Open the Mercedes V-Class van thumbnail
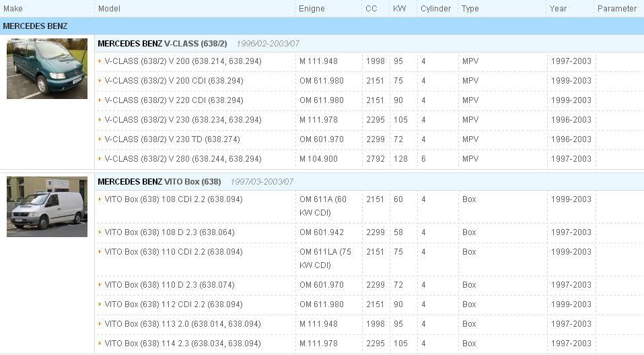 coord(47,69)
